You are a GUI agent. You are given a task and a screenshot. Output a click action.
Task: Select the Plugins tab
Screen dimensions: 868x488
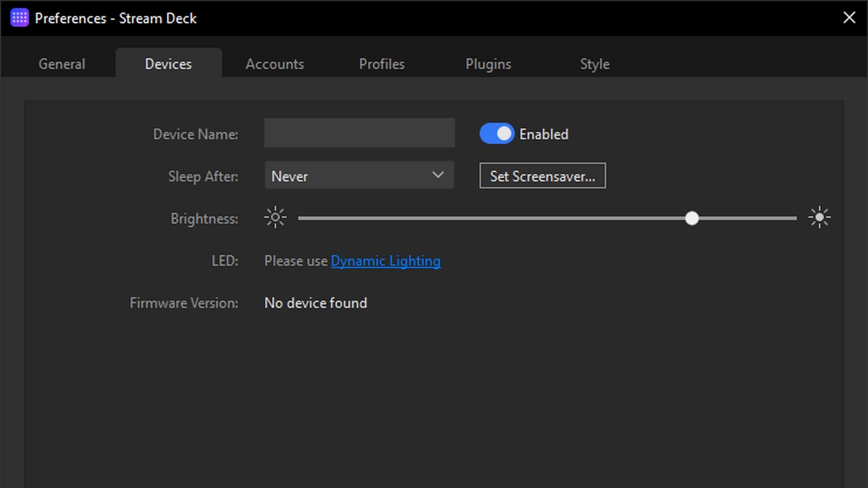[x=488, y=64]
